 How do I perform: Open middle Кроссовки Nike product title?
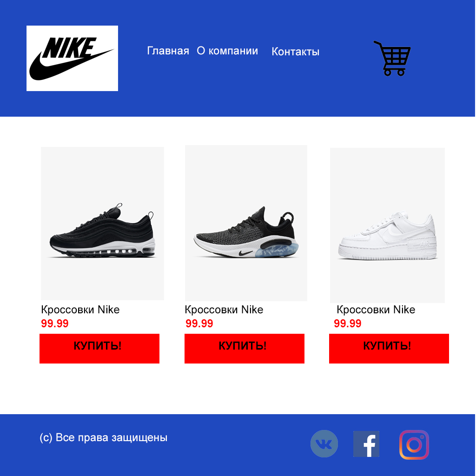point(224,310)
